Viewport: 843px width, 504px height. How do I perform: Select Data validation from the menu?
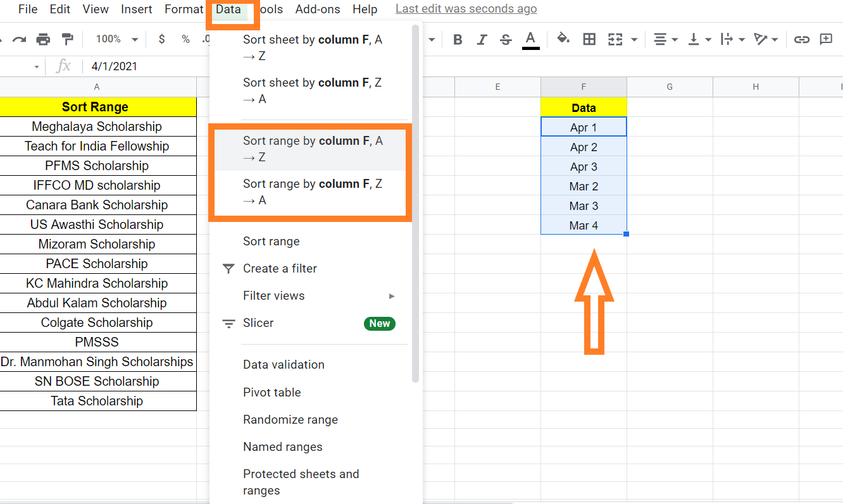click(x=284, y=364)
